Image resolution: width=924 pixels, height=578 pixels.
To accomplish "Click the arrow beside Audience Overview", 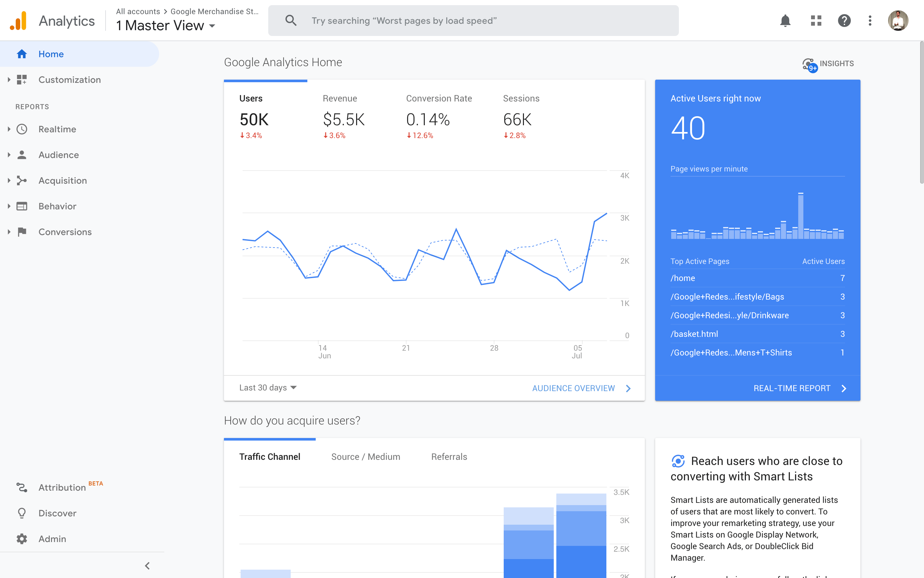I will 629,389.
